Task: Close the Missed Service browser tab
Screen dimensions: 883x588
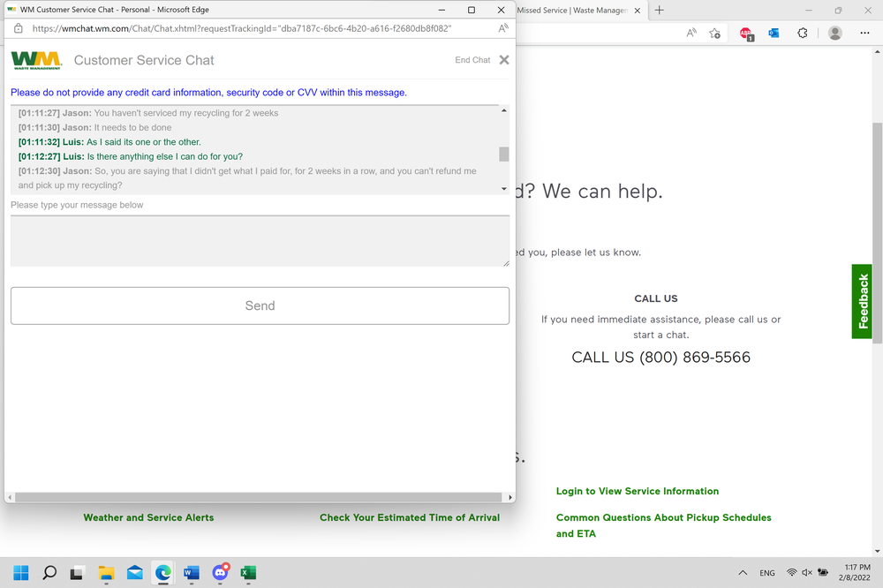Action: (x=638, y=10)
